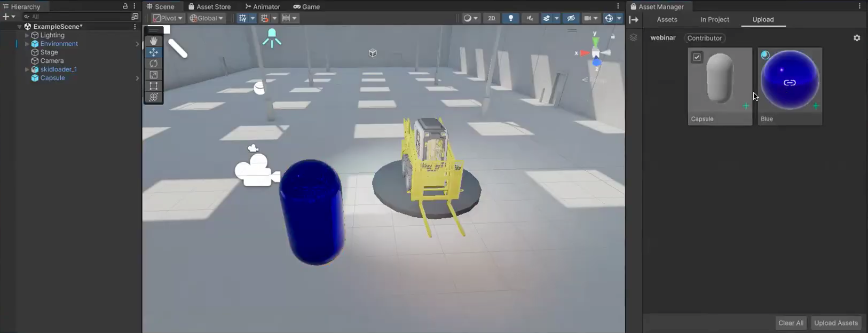Image resolution: width=868 pixels, height=333 pixels.
Task: Open the Asset Manager panel options dots
Action: [859, 6]
